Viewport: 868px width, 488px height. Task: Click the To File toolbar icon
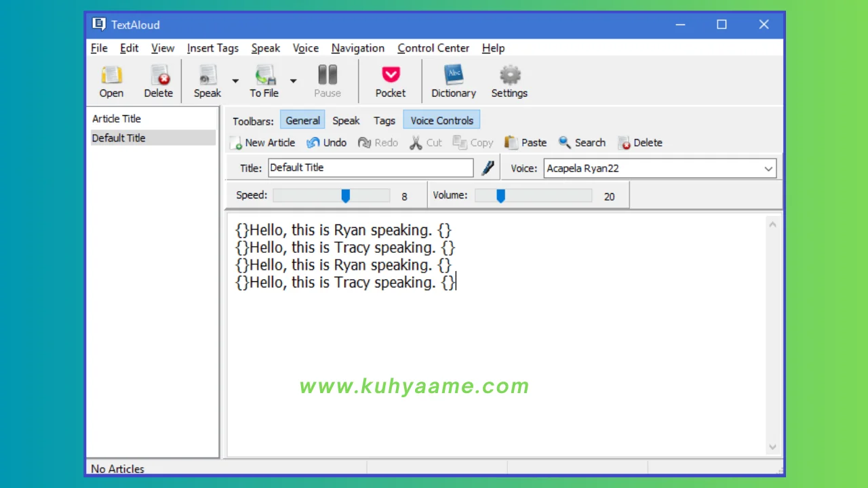pyautogui.click(x=264, y=82)
